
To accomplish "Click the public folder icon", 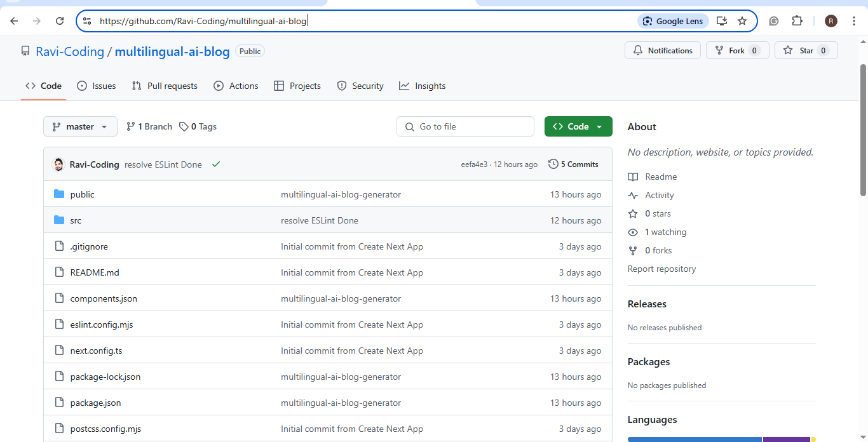I will (59, 194).
